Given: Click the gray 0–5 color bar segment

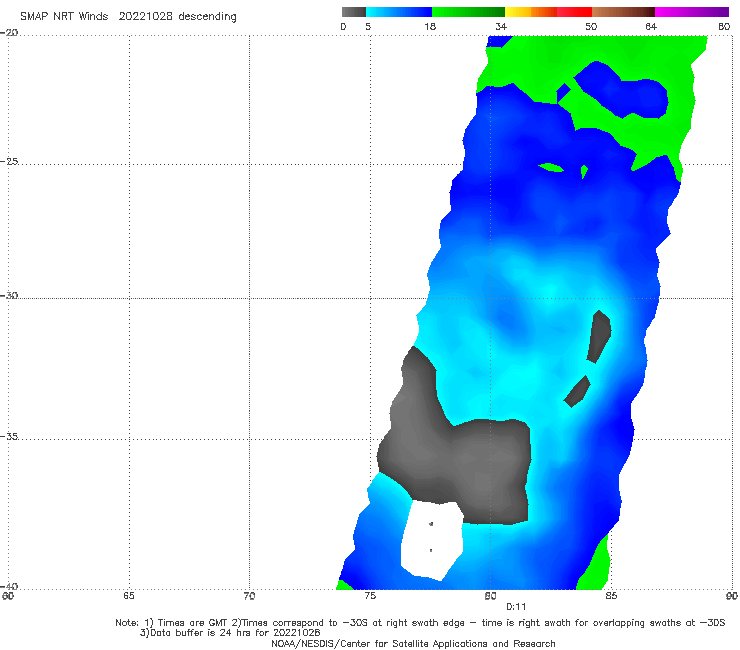Looking at the screenshot, I should [x=354, y=12].
